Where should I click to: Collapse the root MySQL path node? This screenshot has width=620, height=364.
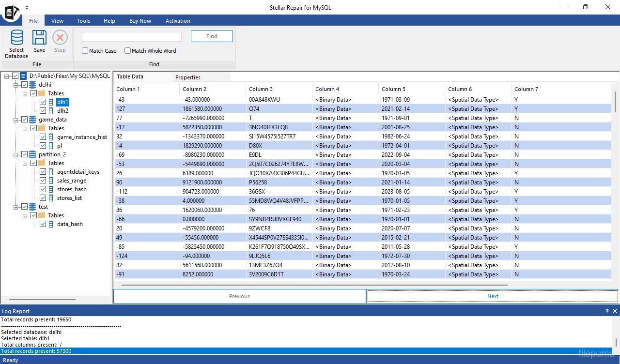(x=6, y=76)
